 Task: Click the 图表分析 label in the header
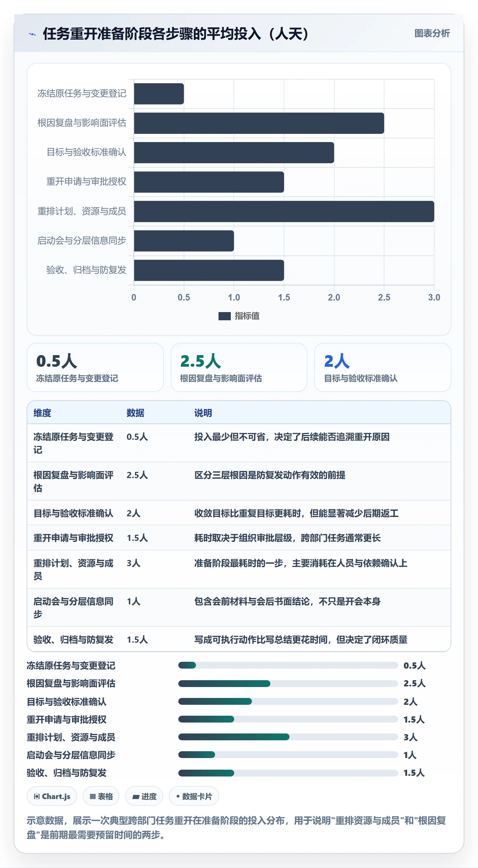[x=432, y=33]
